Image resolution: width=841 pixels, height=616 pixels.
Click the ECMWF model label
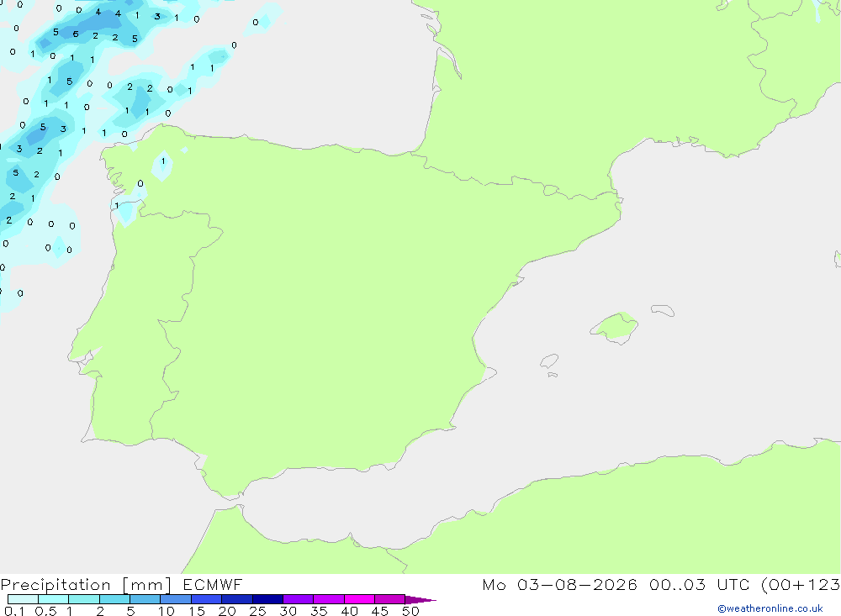(213, 584)
